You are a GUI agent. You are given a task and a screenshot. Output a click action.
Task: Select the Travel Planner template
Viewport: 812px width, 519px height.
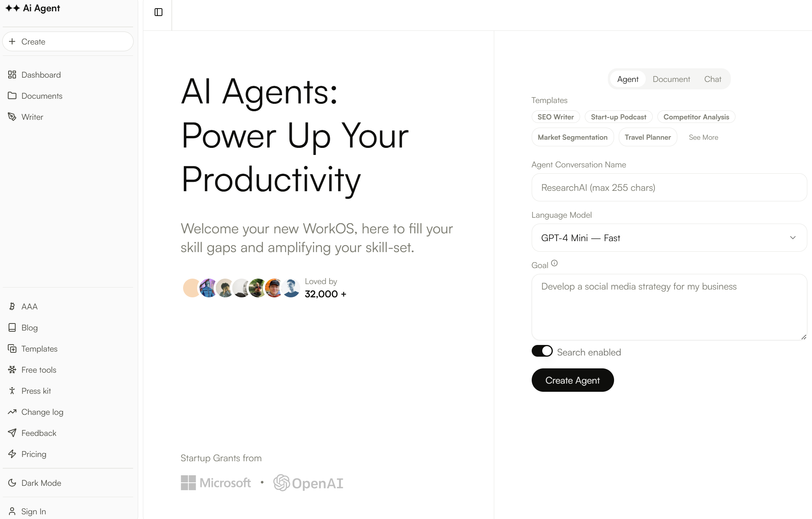[648, 137]
